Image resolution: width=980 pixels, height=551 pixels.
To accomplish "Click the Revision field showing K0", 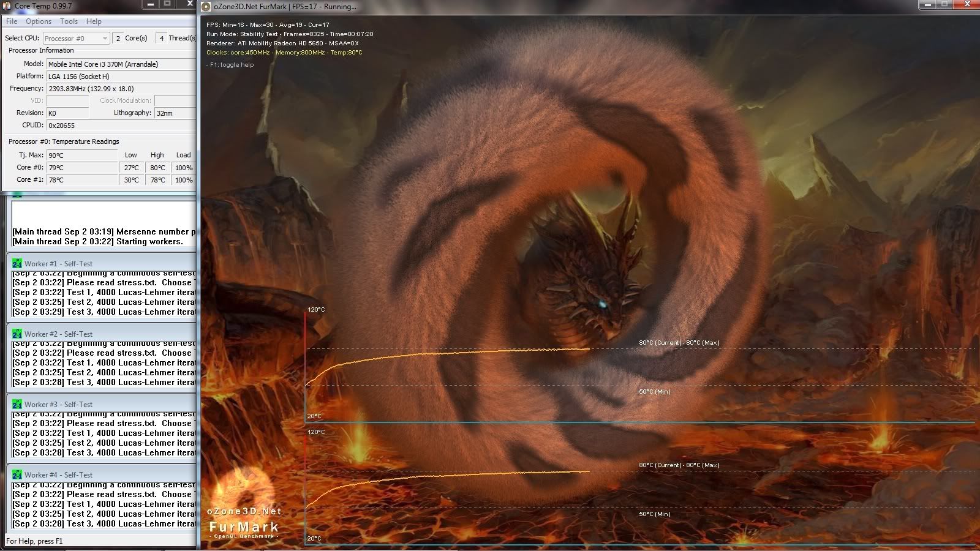I will (67, 113).
